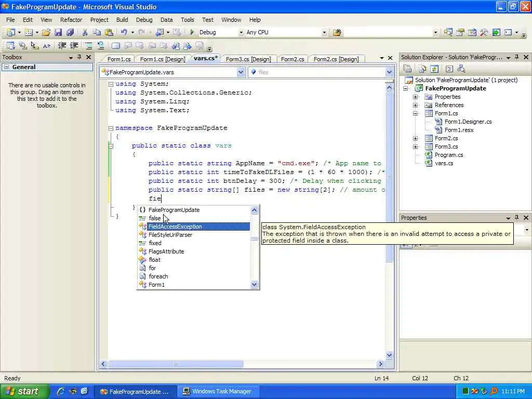Screen dimensions: 532x399
Task: Click the Start Page green arrow icon
Action: [x=496, y=32]
